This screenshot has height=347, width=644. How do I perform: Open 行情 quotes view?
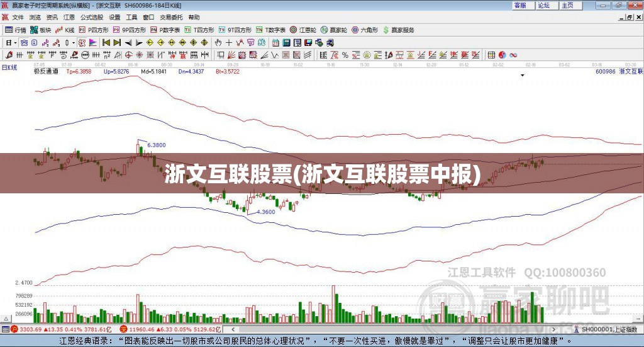(x=16, y=30)
